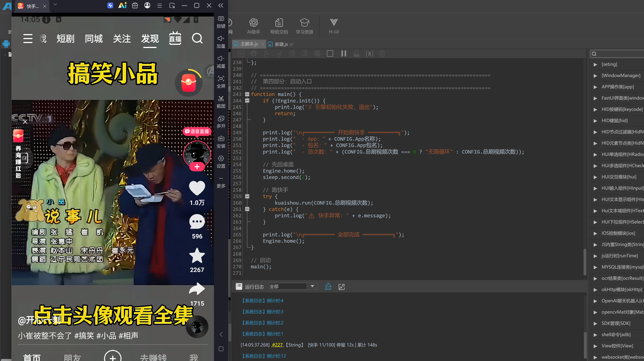Select the 短剧 tab in Kuaishou
Screen dimensions: 644x361
tap(66, 39)
